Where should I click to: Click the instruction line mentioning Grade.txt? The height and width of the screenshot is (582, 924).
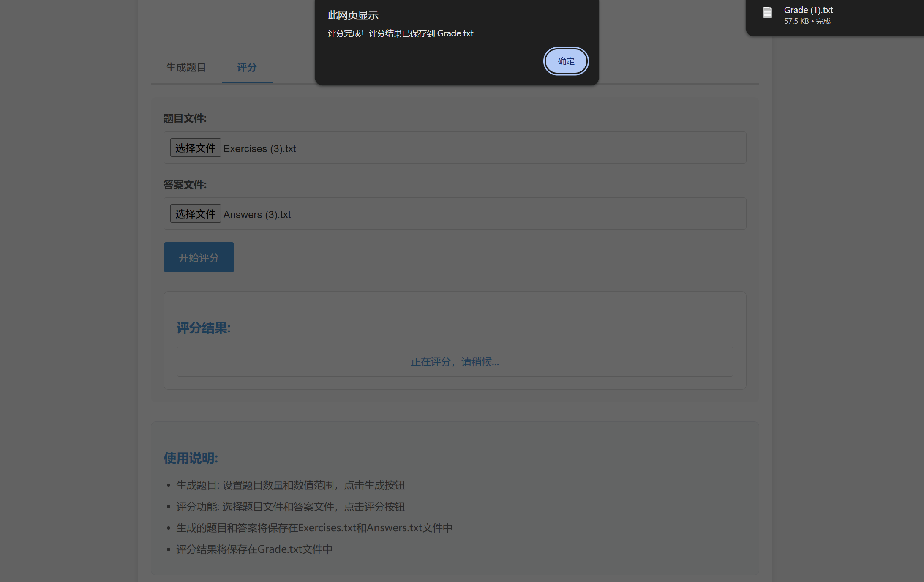click(254, 549)
